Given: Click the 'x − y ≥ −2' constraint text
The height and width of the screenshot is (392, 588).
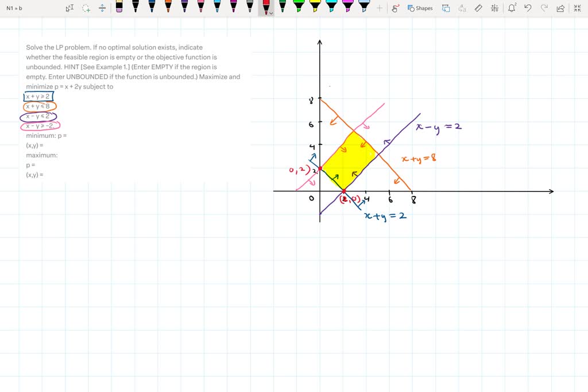Looking at the screenshot, I should tap(41, 126).
